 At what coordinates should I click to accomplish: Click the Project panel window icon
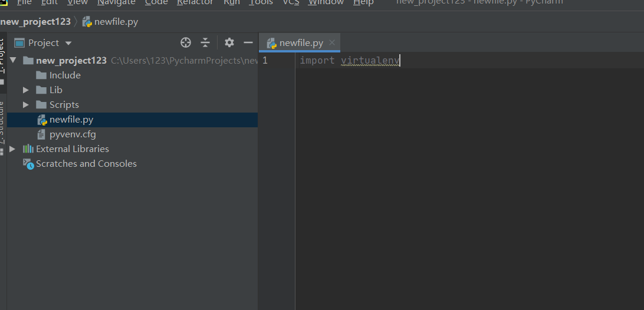[x=19, y=42]
